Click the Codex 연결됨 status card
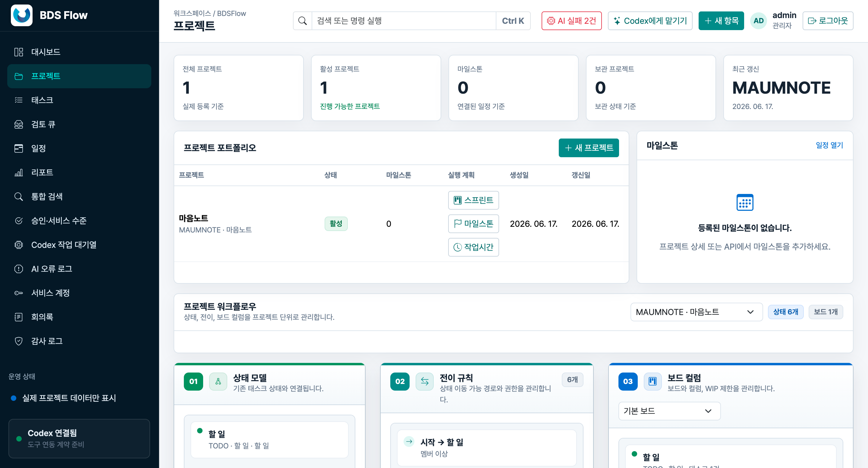This screenshot has height=468, width=868. click(x=79, y=439)
